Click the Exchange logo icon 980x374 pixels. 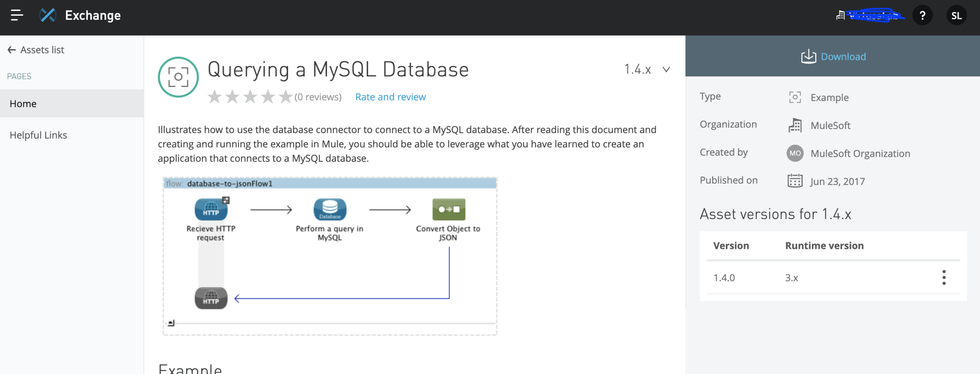point(48,15)
